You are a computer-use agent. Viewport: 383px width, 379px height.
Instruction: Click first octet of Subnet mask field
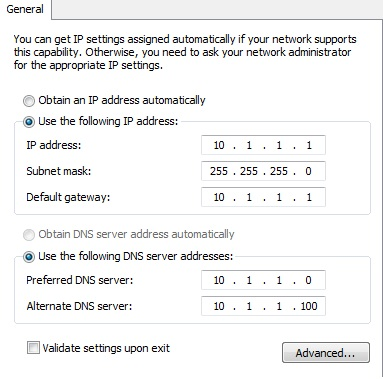(x=219, y=171)
